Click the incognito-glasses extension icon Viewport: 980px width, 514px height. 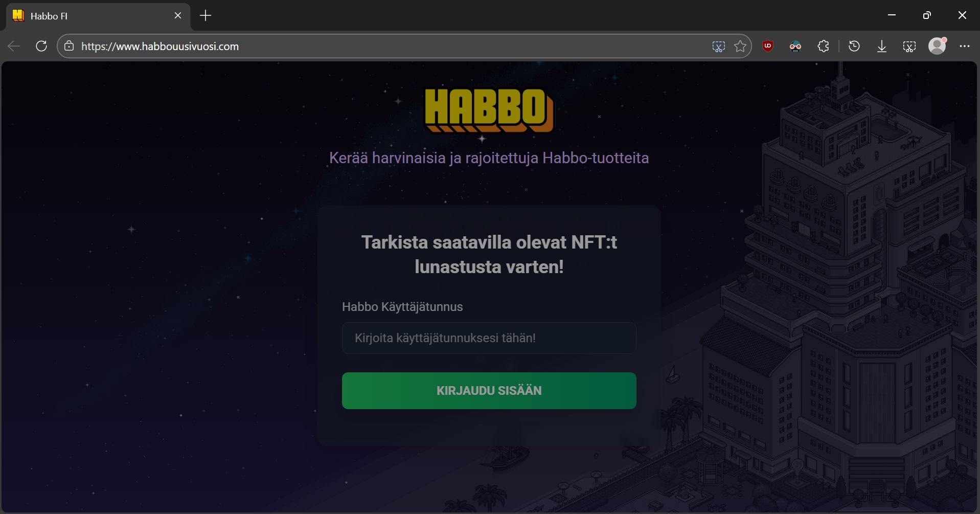[795, 46]
